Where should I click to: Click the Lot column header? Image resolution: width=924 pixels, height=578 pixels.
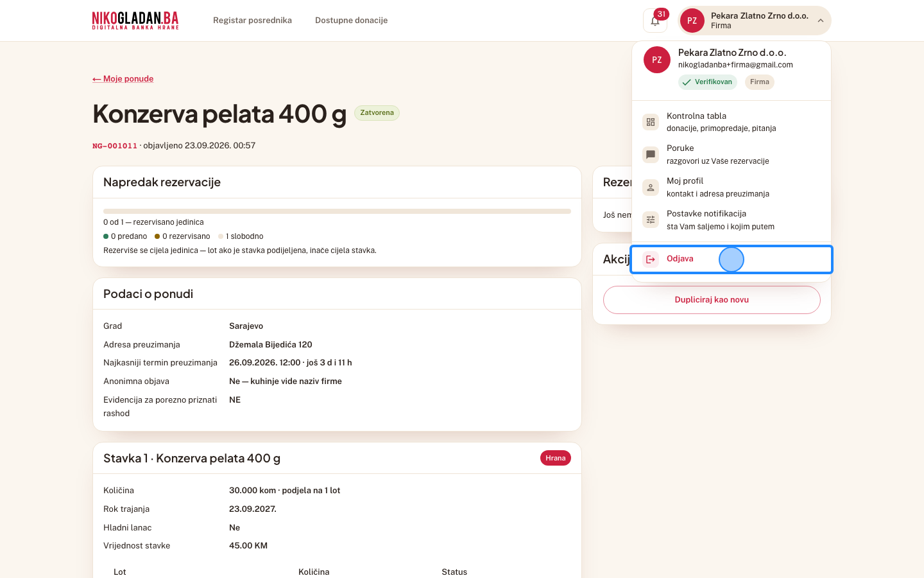[120, 572]
